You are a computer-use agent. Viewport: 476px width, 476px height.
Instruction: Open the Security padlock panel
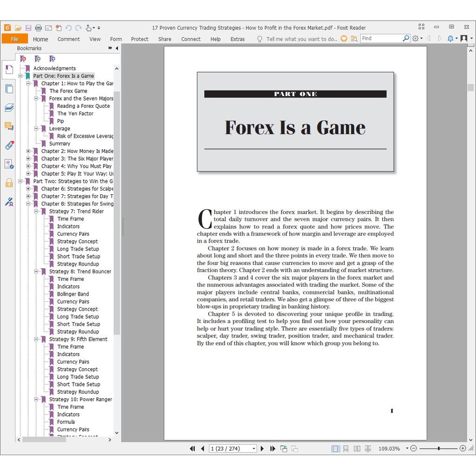point(9,183)
